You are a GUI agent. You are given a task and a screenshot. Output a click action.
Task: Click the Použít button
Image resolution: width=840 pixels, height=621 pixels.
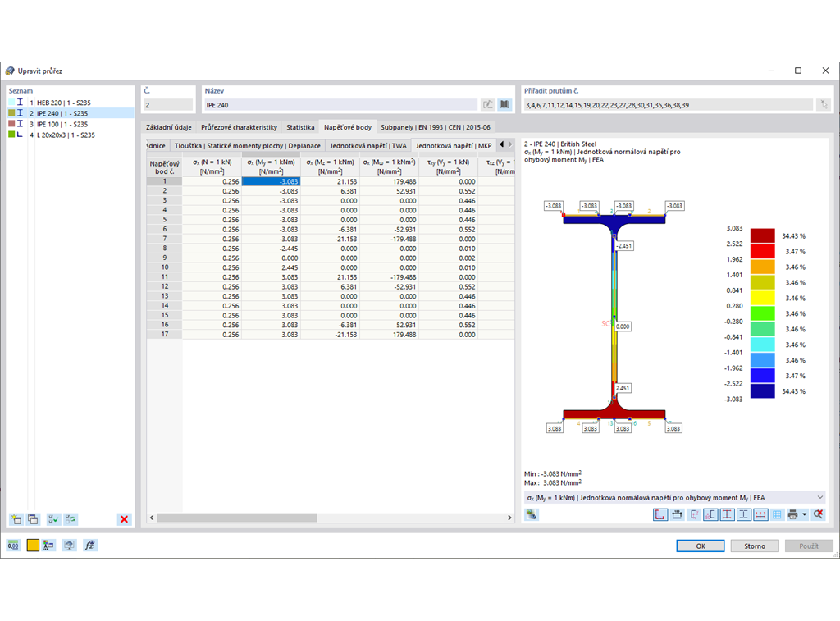coord(808,546)
